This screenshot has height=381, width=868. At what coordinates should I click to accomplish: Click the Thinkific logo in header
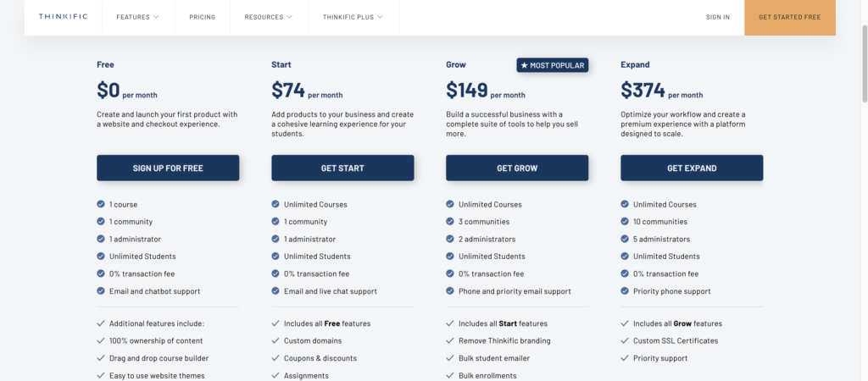click(62, 17)
